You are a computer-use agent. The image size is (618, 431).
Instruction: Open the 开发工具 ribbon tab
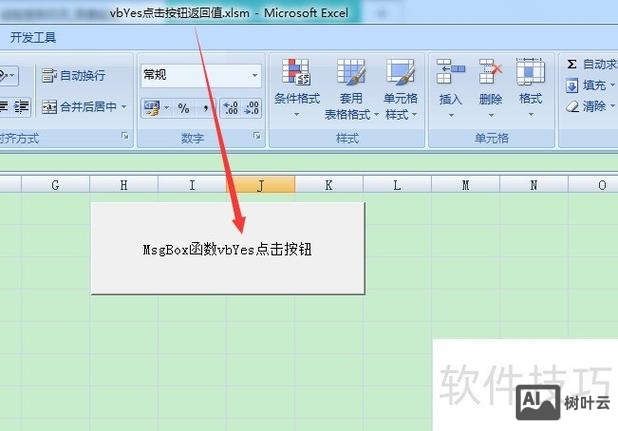(x=33, y=38)
